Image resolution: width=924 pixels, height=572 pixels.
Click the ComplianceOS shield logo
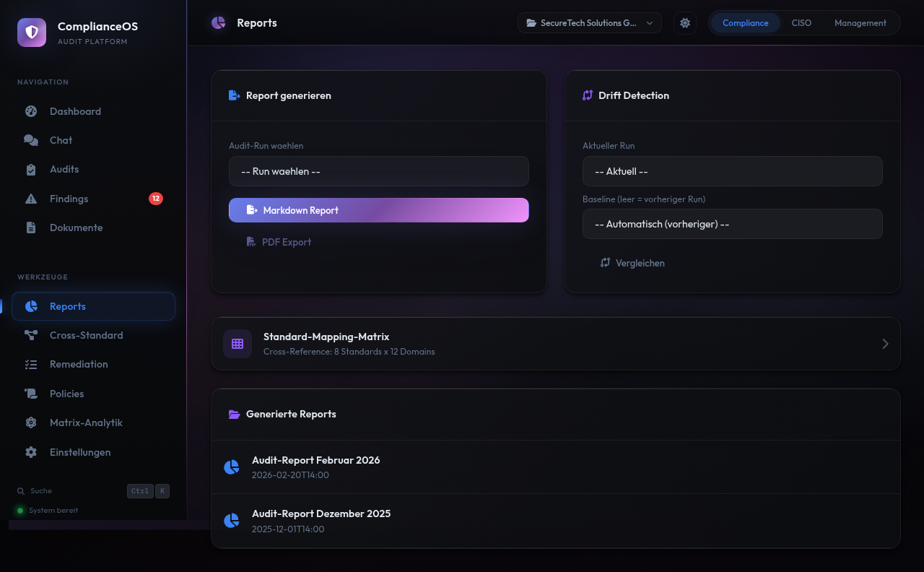click(32, 32)
